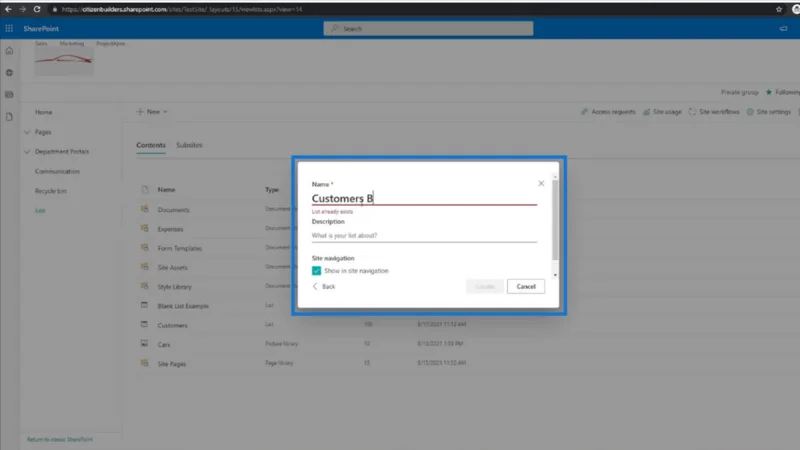
Task: Close the create list dialog with X
Action: 541,183
